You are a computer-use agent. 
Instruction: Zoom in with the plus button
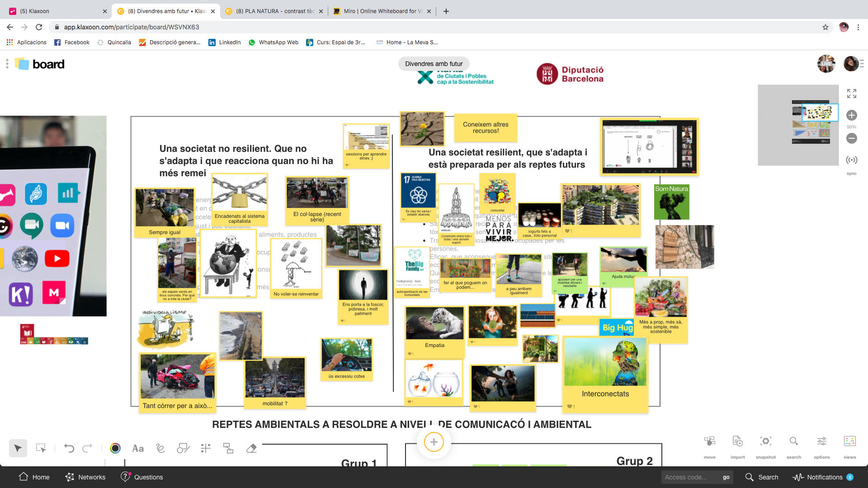[852, 115]
